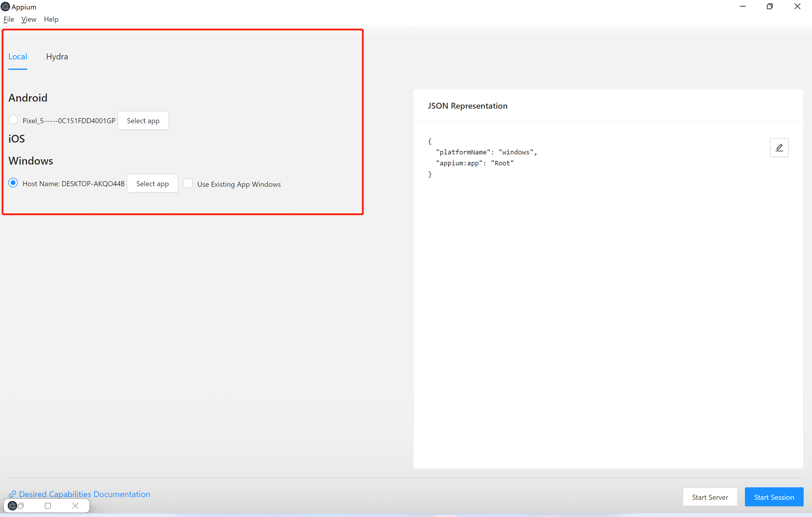This screenshot has height=517, width=812.
Task: Open the File menu
Action: [x=9, y=19]
